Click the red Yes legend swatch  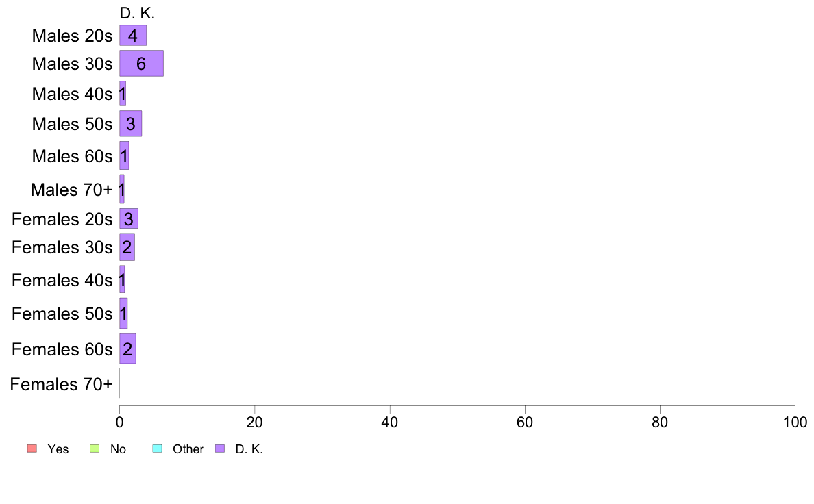point(32,449)
